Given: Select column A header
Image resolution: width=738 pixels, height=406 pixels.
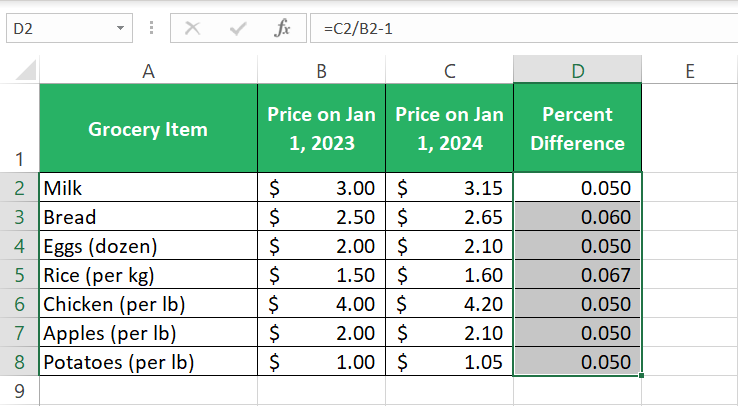Looking at the screenshot, I should (x=148, y=70).
